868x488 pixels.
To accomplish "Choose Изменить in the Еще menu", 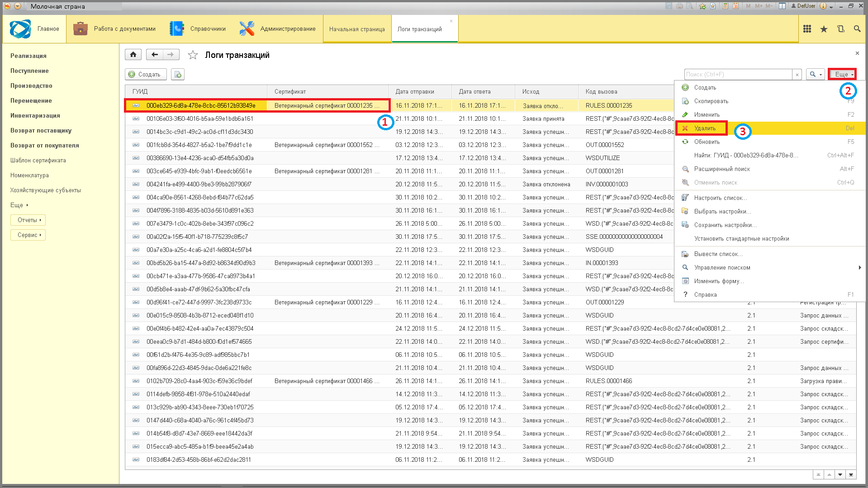I will click(770, 115).
